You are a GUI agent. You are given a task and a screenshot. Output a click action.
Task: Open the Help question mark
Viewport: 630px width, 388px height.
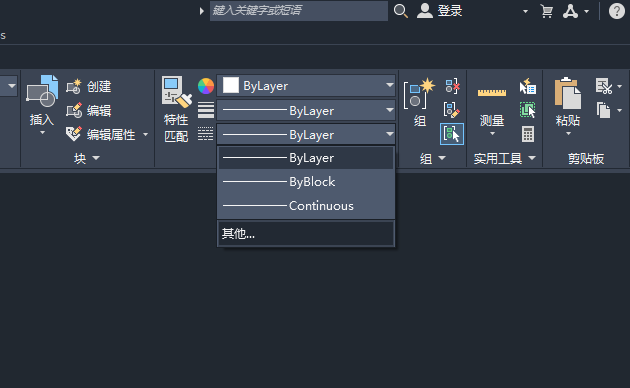click(x=616, y=11)
